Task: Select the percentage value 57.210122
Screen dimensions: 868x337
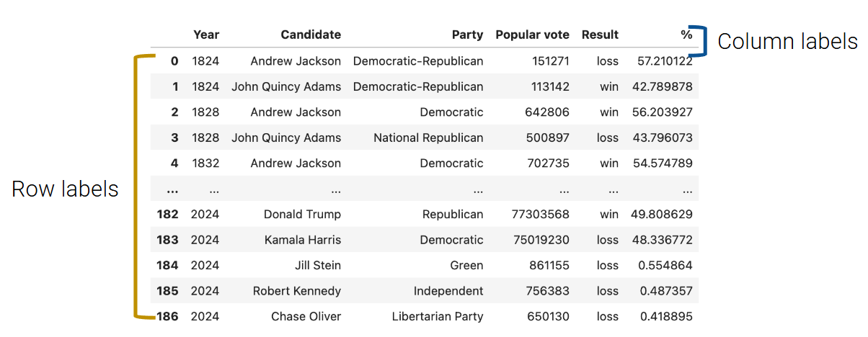Action: coord(665,61)
